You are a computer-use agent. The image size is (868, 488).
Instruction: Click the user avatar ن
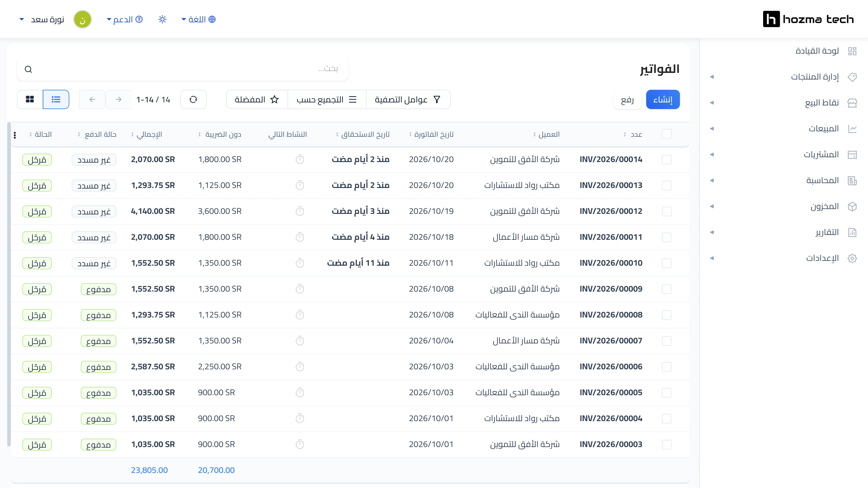click(83, 19)
